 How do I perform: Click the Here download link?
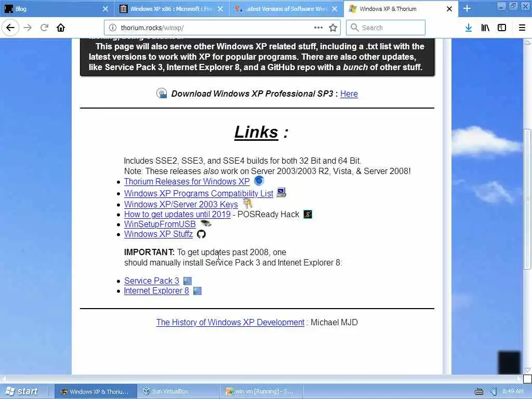pyautogui.click(x=349, y=94)
